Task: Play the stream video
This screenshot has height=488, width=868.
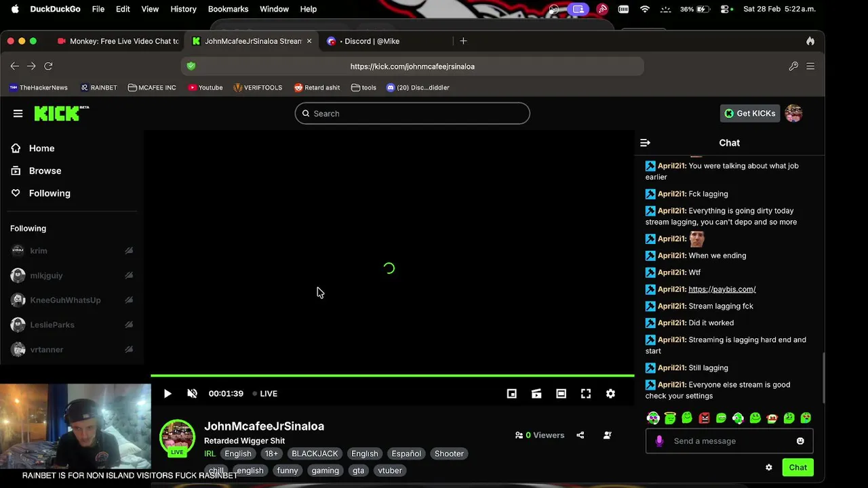Action: point(167,394)
